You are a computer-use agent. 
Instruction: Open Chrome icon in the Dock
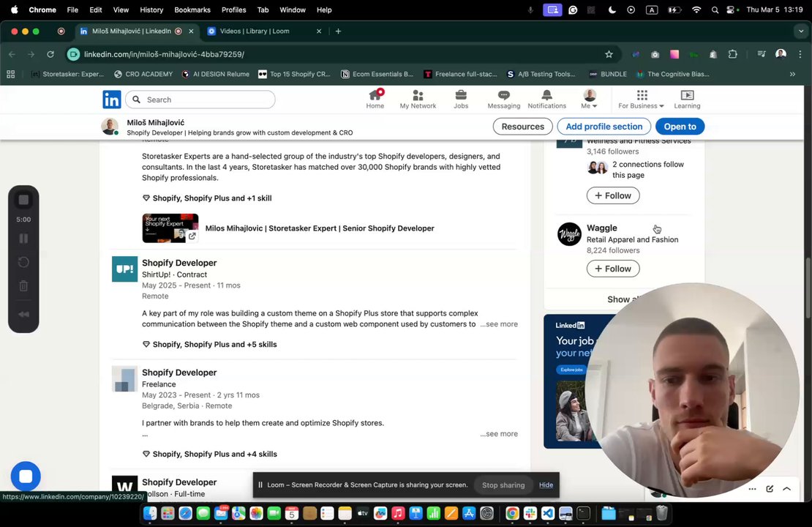[x=512, y=513]
